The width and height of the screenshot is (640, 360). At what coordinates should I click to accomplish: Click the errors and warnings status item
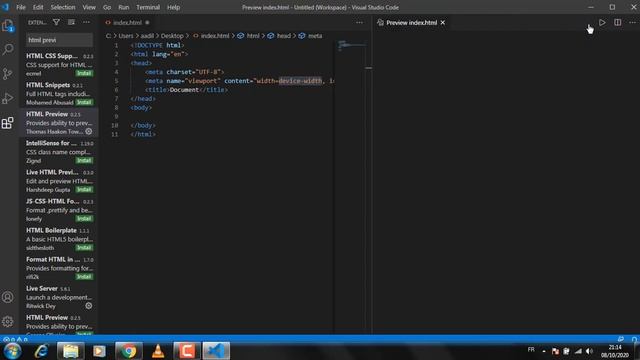pyautogui.click(x=16, y=339)
